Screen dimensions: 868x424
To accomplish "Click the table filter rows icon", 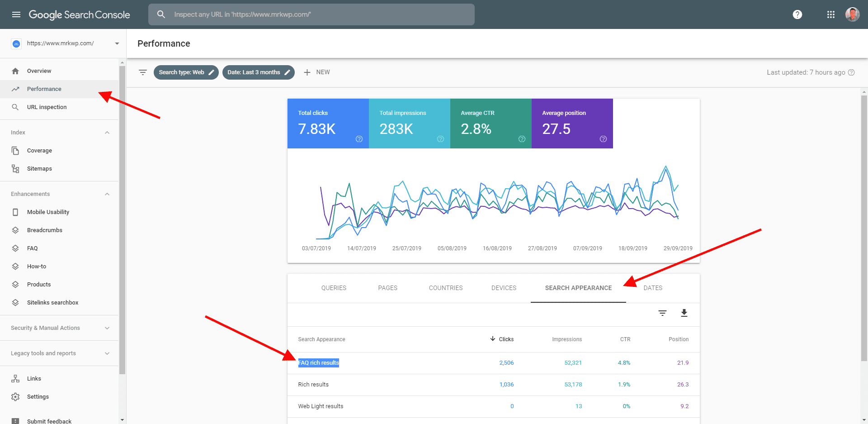I will pyautogui.click(x=662, y=313).
